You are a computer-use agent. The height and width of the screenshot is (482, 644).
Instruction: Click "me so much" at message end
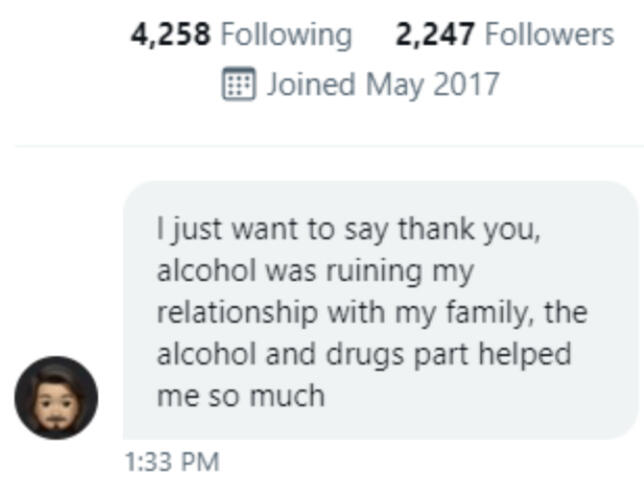[241, 396]
